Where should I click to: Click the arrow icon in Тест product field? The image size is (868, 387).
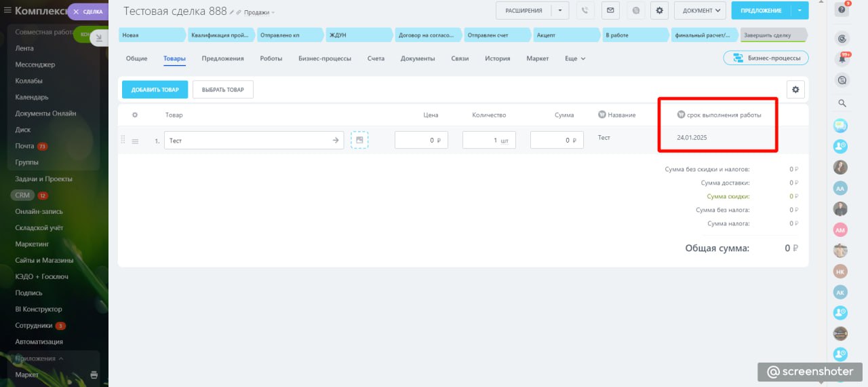[x=335, y=141]
